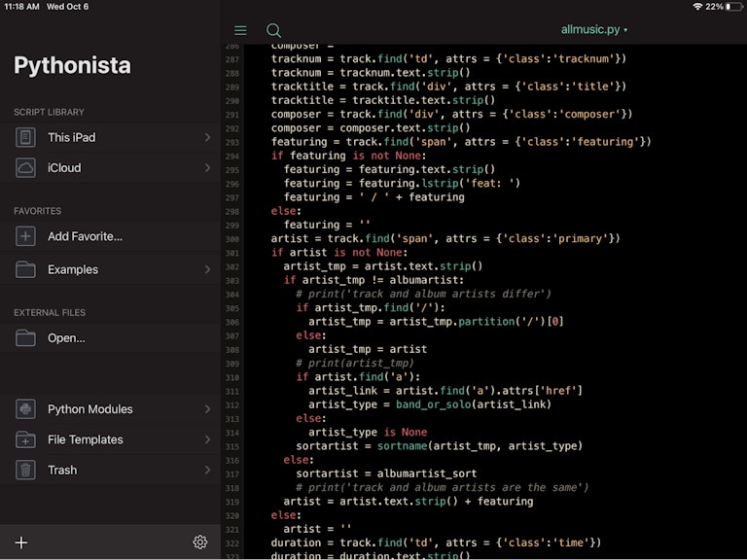Click the Pythonista title heading

click(x=72, y=66)
